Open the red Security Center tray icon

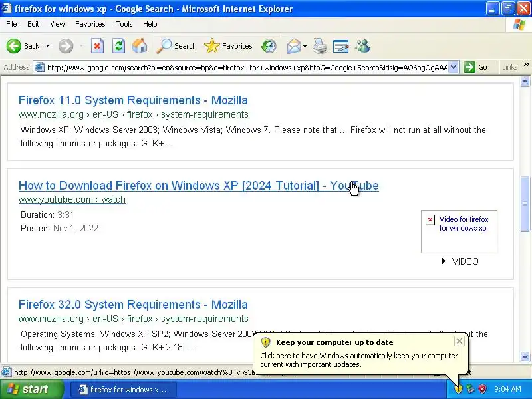pyautogui.click(x=482, y=389)
